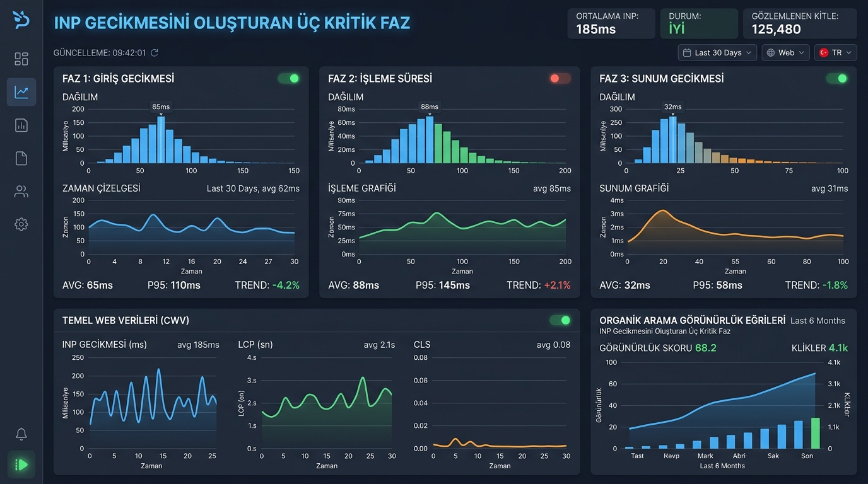Click the refresh icon beside update time
868x484 pixels.
pyautogui.click(x=155, y=53)
